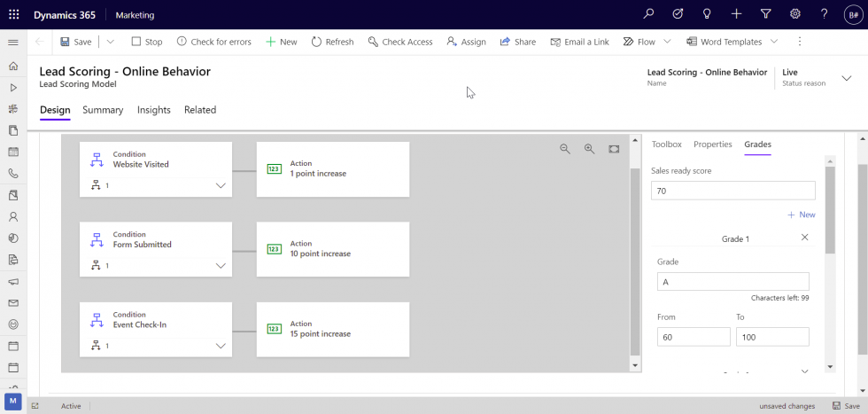Image resolution: width=868 pixels, height=414 pixels.
Task: Open the search icon in top bar
Action: 649,14
